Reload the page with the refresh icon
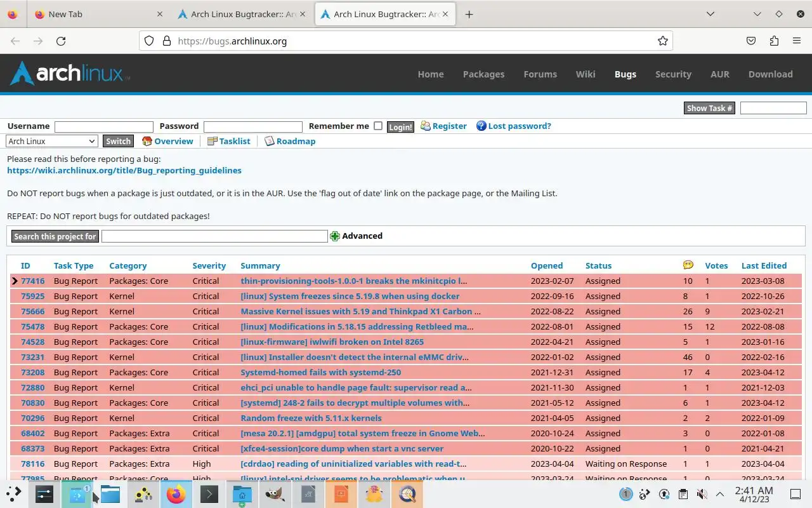 click(61, 41)
